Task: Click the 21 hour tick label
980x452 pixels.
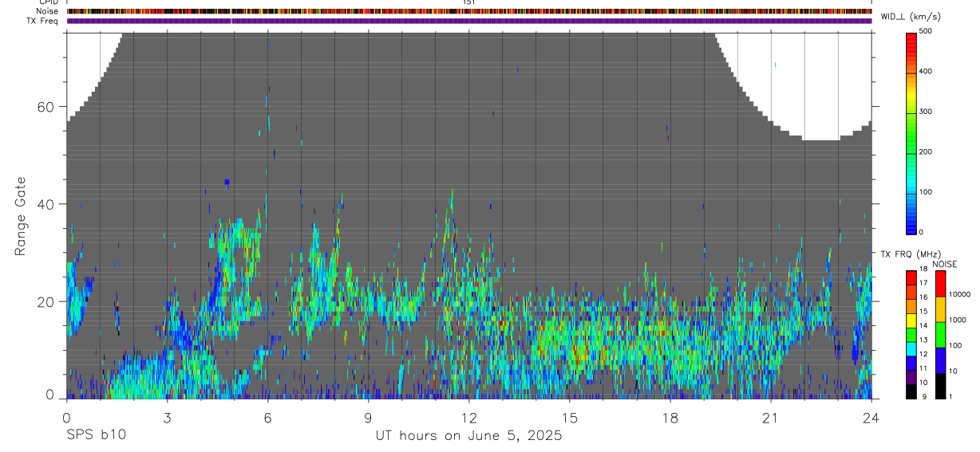Action: pos(771,418)
